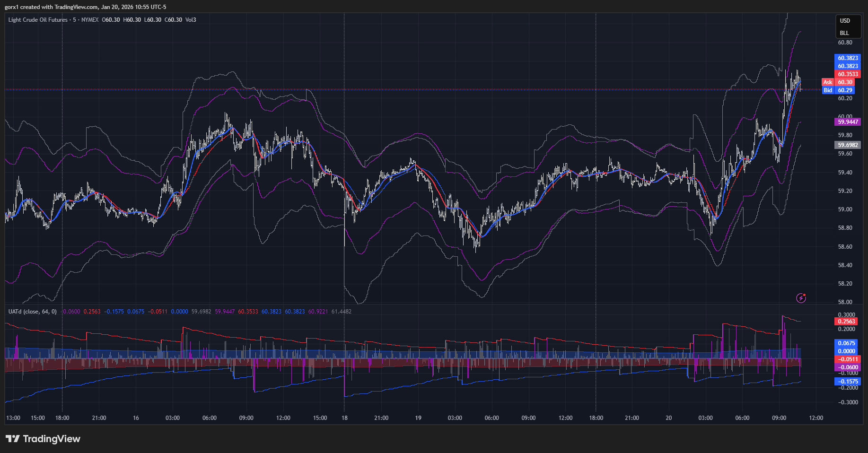Click the L60.30 low value

[x=153, y=20]
